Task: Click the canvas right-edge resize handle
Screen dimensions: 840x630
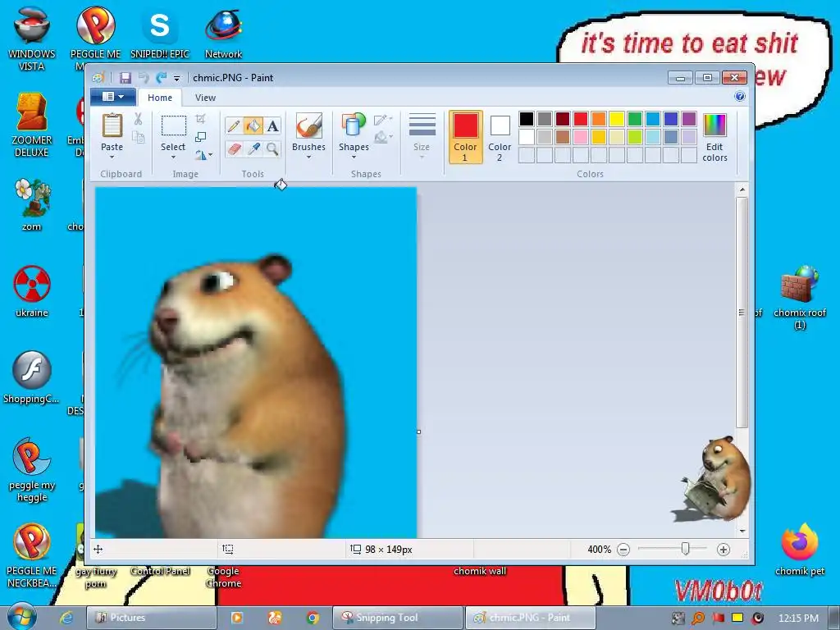Action: 419,431
